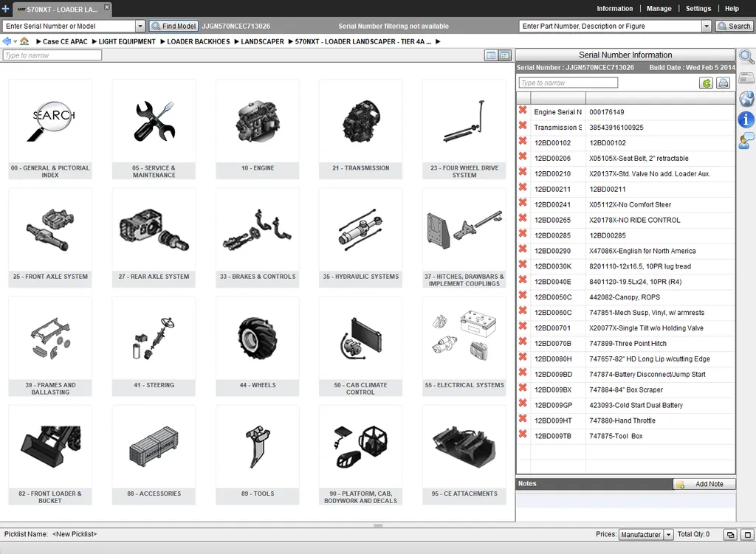Open the 10 - ENGINE category
This screenshot has height=554, width=756.
258,130
